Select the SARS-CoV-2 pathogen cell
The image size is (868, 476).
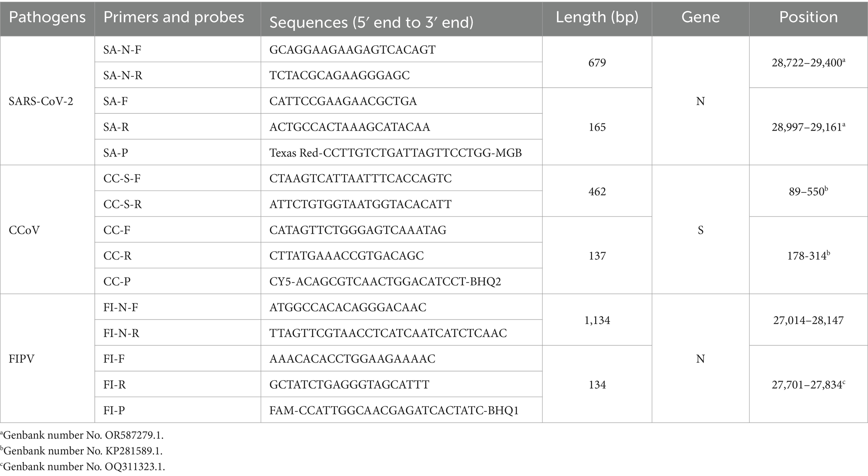click(41, 101)
